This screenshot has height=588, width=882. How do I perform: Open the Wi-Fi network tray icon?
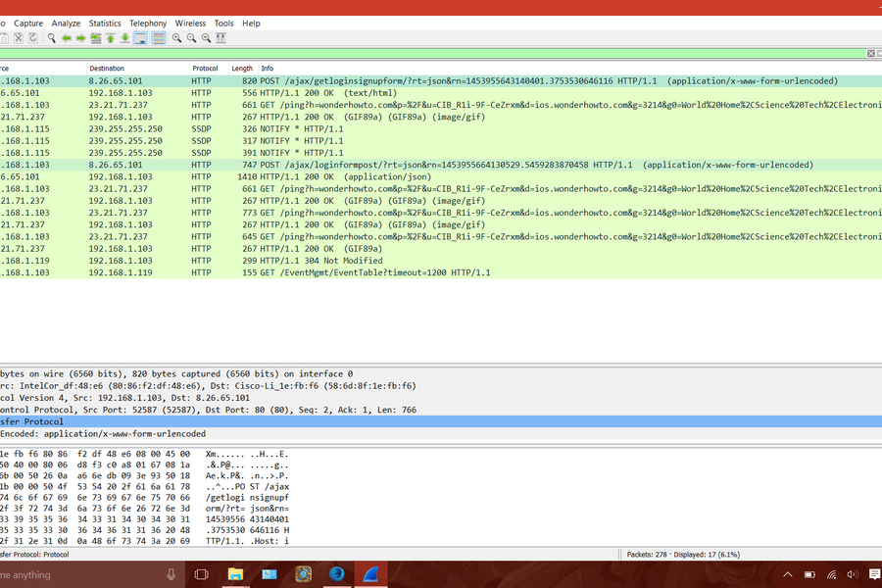[831, 574]
